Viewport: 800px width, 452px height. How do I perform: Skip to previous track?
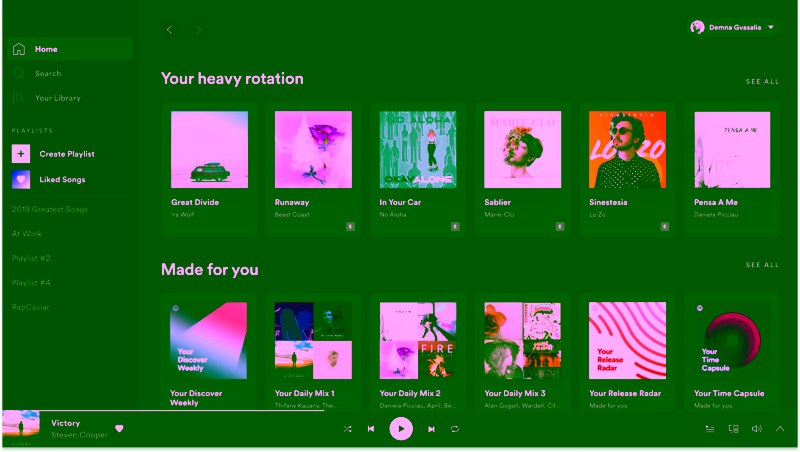click(371, 430)
